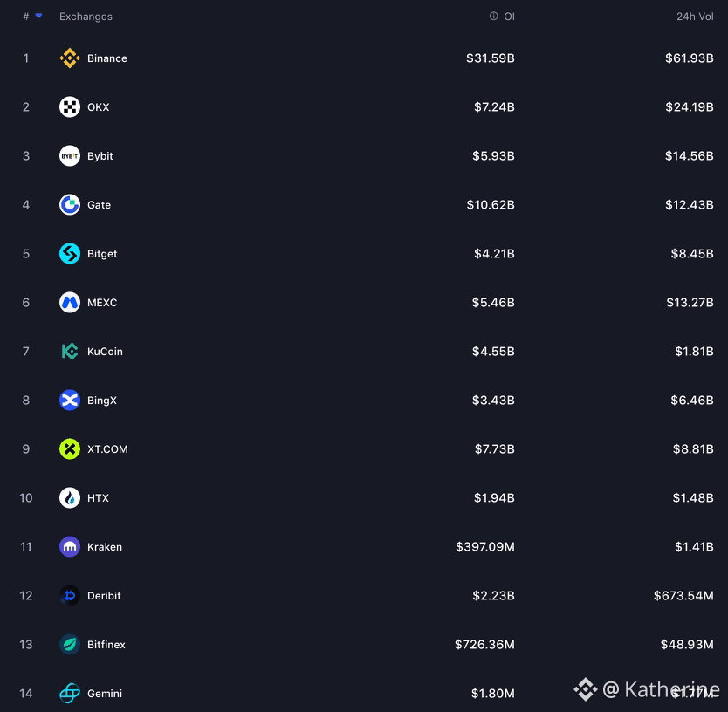
Task: Click the OKX checkered logo icon
Action: (x=70, y=107)
